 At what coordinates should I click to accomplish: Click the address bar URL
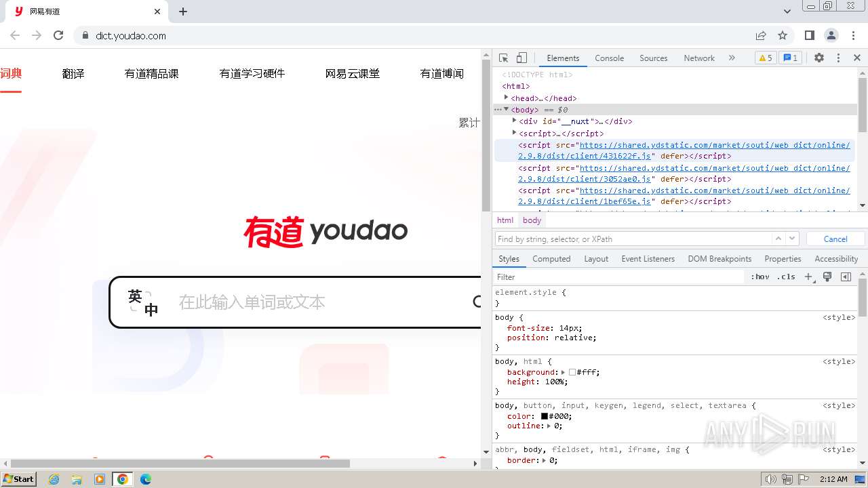(131, 36)
